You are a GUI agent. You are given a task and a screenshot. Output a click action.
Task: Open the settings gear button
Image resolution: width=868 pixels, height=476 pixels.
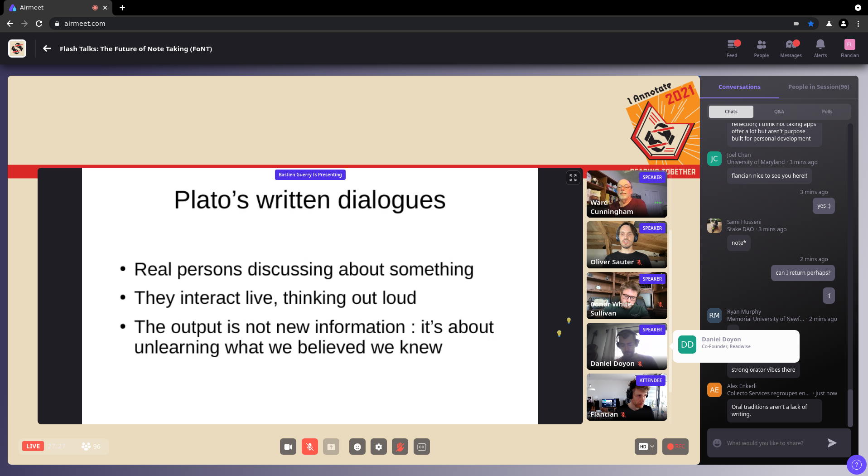click(x=379, y=447)
